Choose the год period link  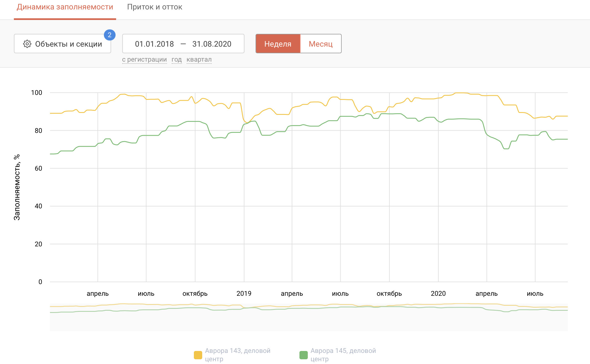[177, 59]
